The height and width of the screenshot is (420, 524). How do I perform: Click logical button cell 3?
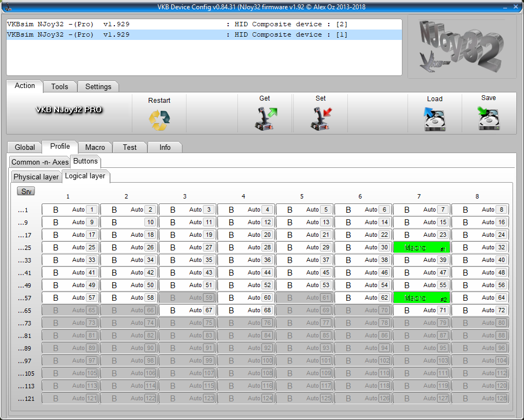pos(188,210)
